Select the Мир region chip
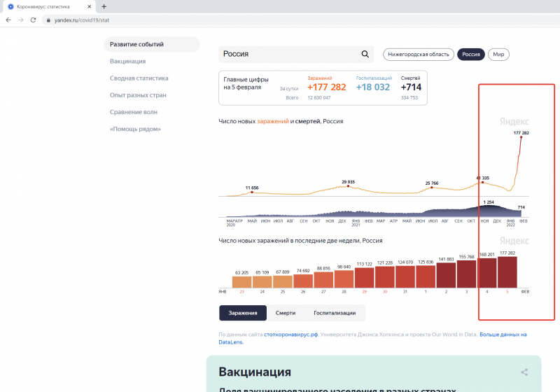Viewport: 560px width, 392px height. (498, 55)
